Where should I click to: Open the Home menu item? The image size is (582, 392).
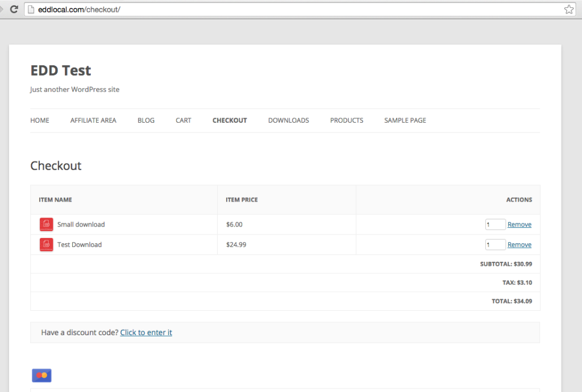(x=40, y=120)
